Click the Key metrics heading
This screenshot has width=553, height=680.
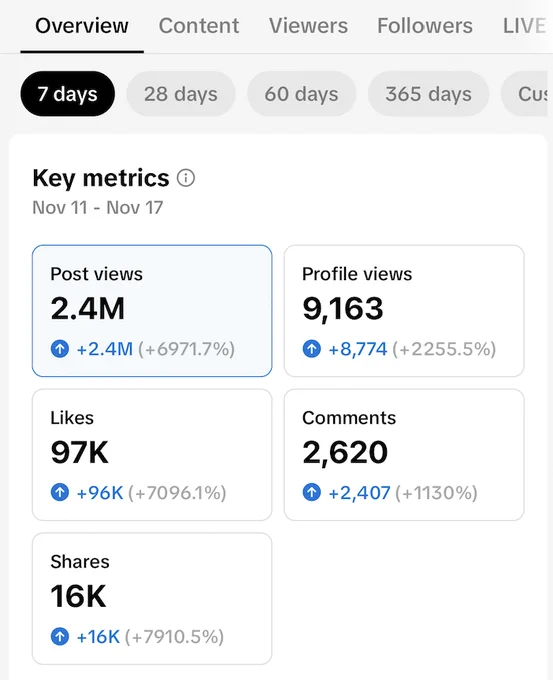coord(101,178)
